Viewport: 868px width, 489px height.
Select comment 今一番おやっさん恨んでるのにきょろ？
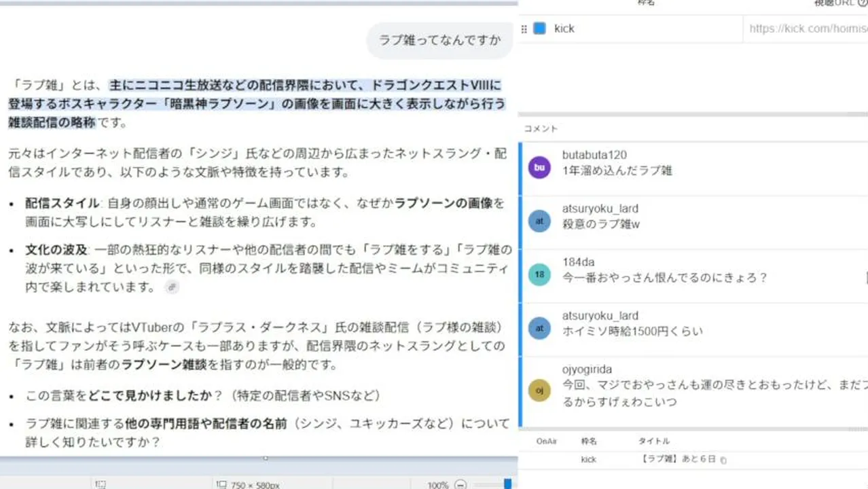(x=665, y=278)
